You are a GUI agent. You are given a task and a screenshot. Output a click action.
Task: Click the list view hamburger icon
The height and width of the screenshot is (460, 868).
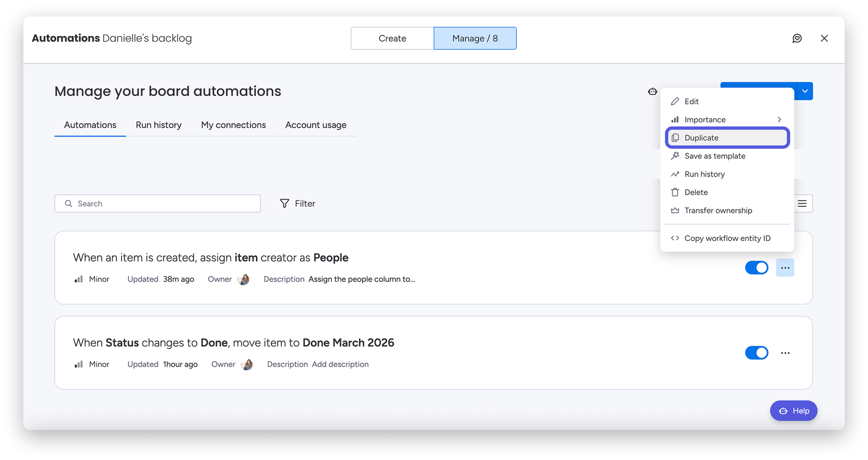tap(802, 204)
